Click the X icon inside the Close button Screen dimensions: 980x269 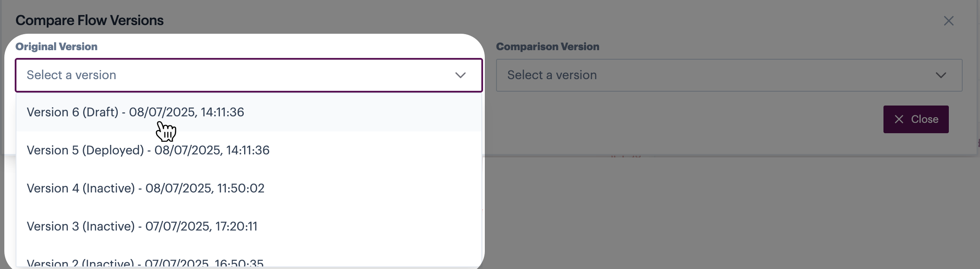899,119
